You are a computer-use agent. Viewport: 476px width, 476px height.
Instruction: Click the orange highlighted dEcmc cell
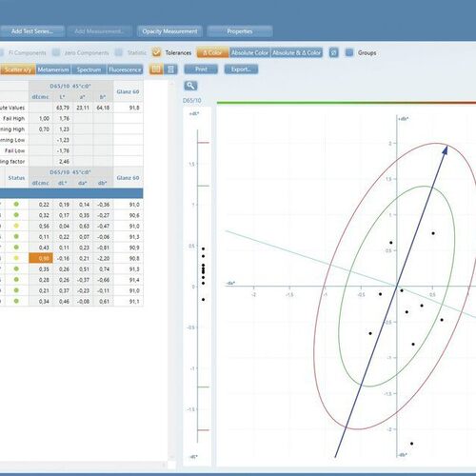(x=41, y=258)
